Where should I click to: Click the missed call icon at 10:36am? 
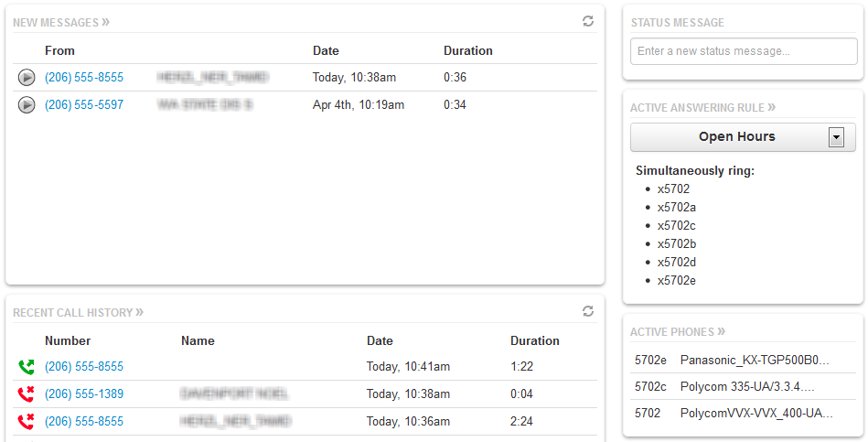click(26, 422)
